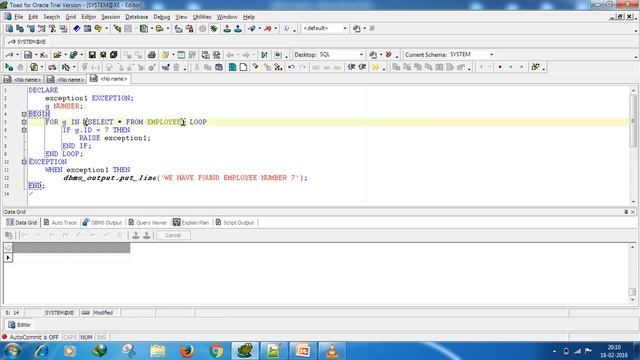
Task: Open the Debug menu
Action: [x=162, y=17]
